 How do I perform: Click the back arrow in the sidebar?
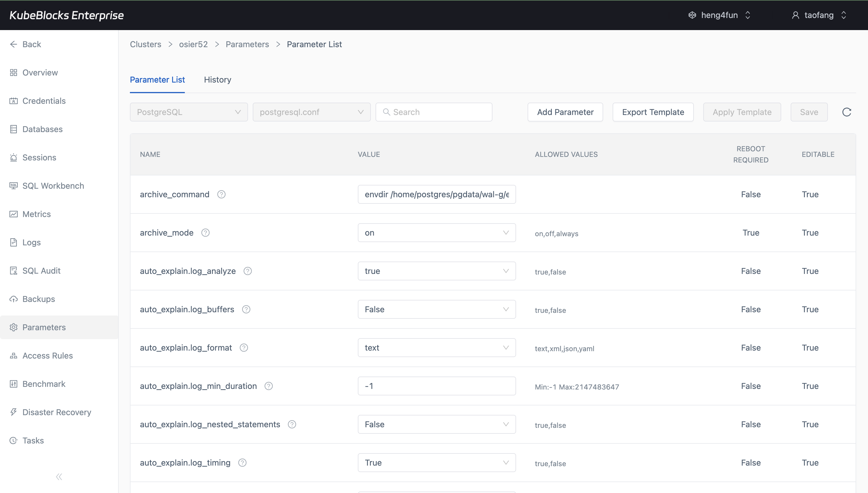pyautogui.click(x=14, y=44)
